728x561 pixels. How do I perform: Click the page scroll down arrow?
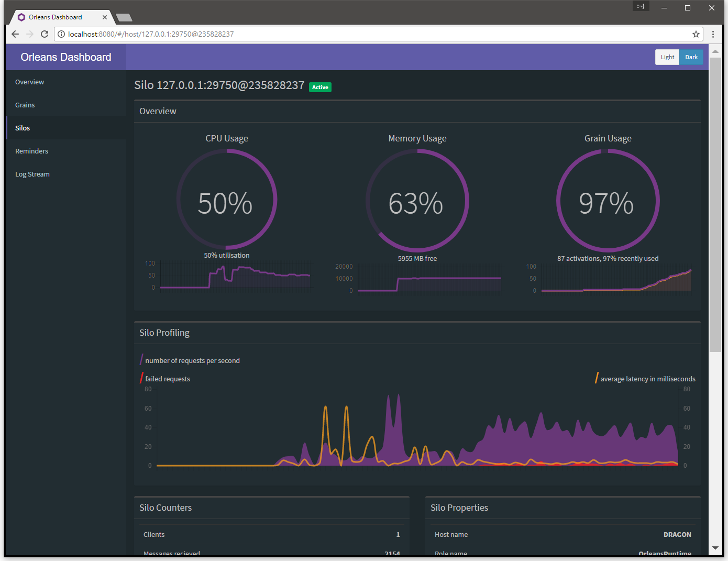point(715,548)
